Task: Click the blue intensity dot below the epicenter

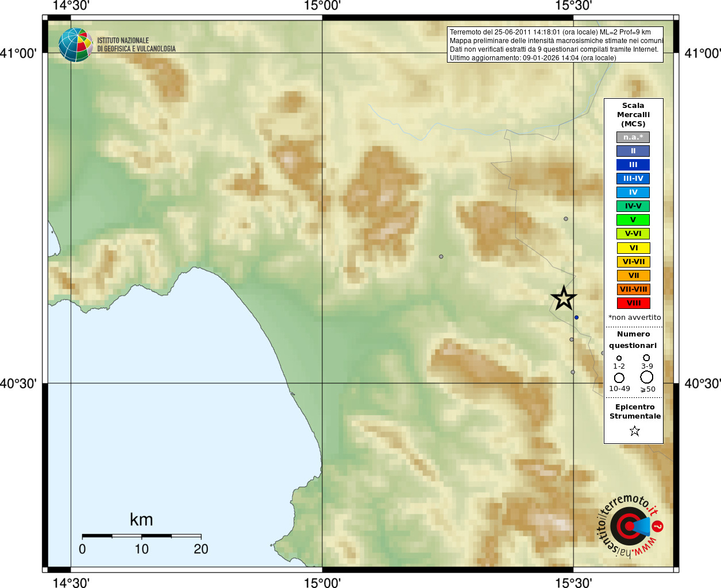Action: click(x=576, y=317)
